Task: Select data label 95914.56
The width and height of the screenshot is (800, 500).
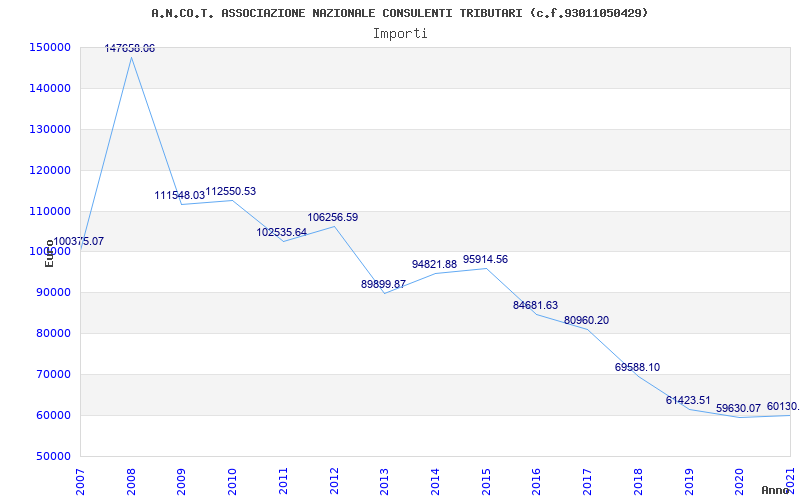Action: pos(485,259)
